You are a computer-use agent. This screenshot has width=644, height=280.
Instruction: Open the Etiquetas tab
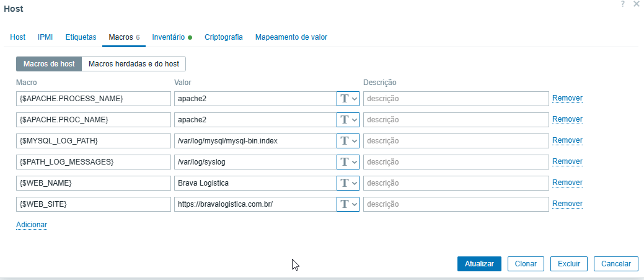(81, 37)
